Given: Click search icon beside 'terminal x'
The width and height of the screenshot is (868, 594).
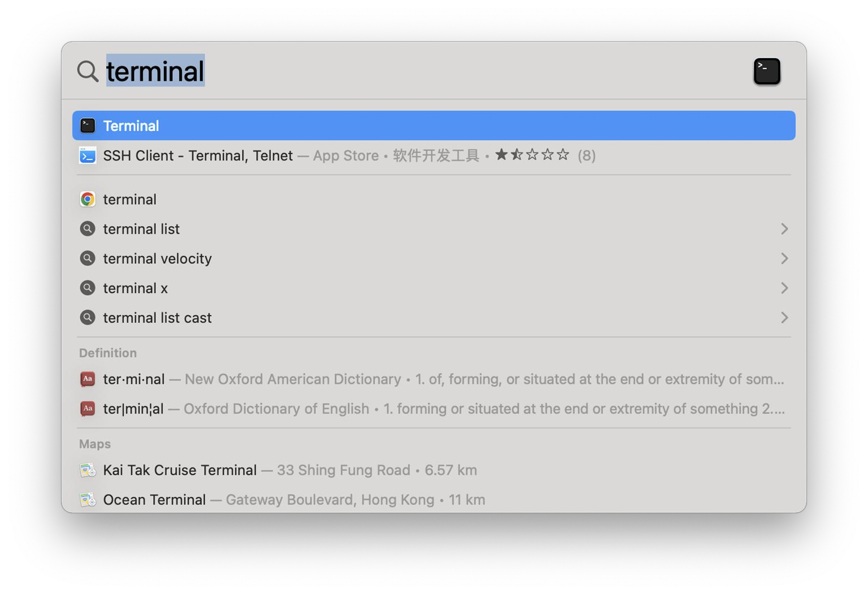Looking at the screenshot, I should click(x=88, y=288).
